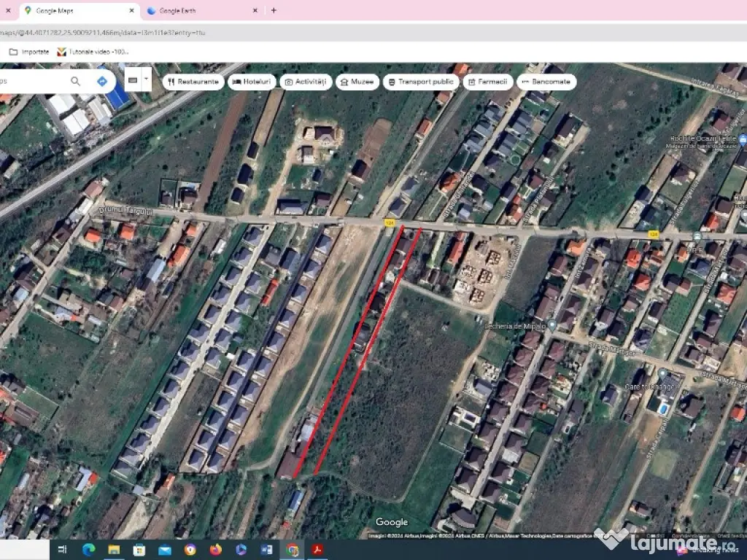Launch Firefox from the taskbar
The width and height of the screenshot is (747, 560).
pos(215,549)
